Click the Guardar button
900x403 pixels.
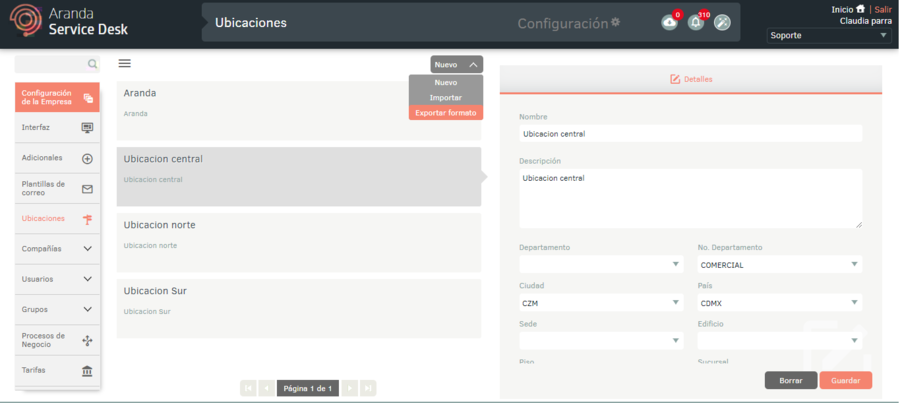click(x=845, y=380)
